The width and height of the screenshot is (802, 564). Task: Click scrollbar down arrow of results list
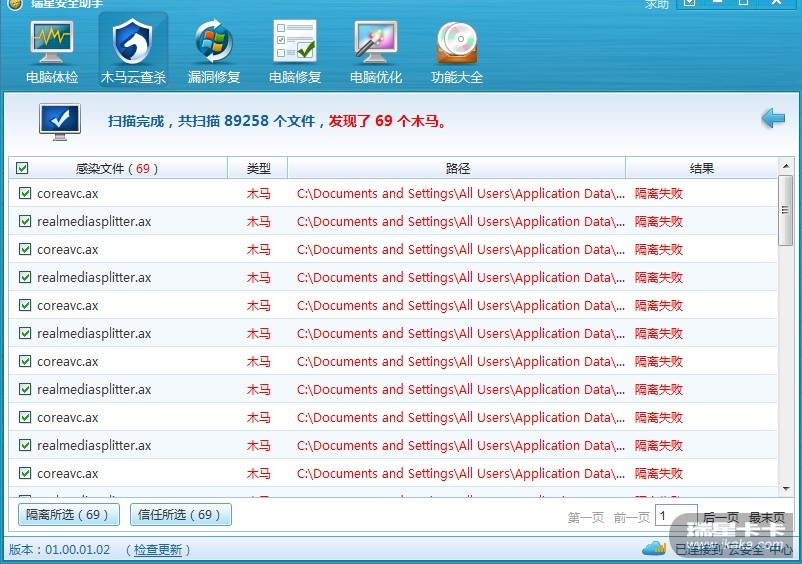click(x=786, y=489)
